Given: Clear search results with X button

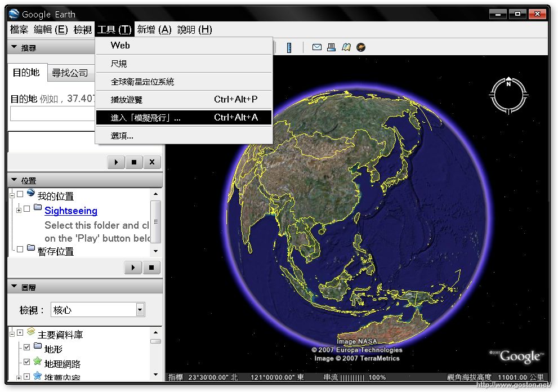Looking at the screenshot, I should point(152,162).
